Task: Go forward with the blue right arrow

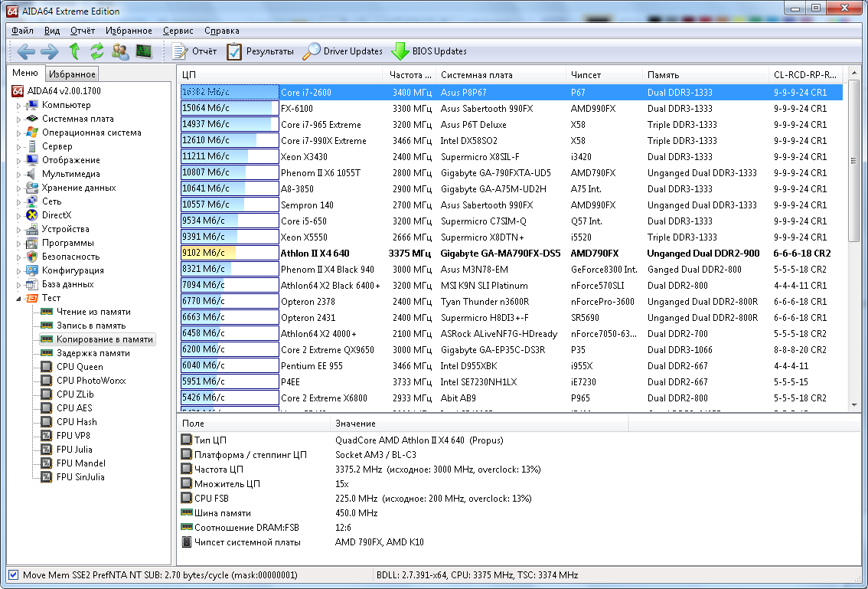Action: point(49,51)
